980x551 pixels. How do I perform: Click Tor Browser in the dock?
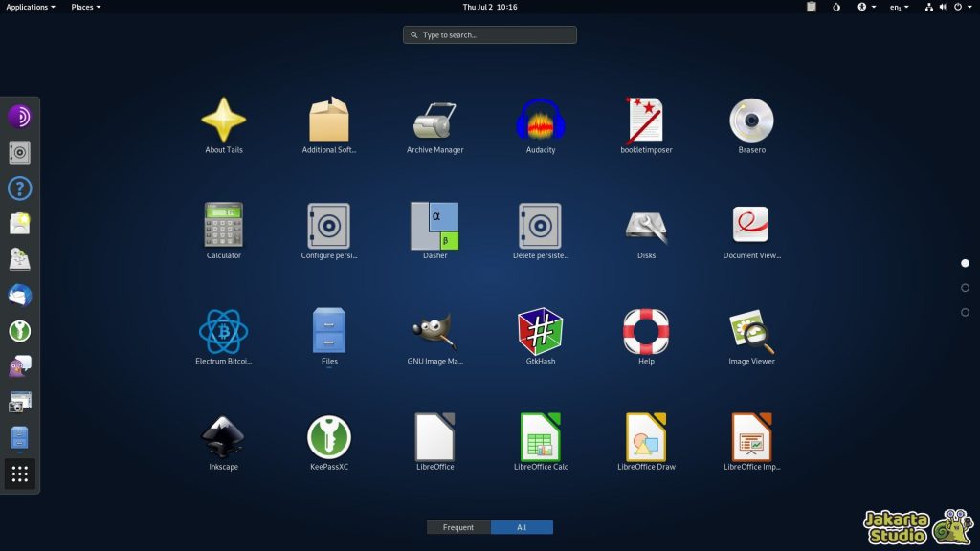pyautogui.click(x=20, y=117)
